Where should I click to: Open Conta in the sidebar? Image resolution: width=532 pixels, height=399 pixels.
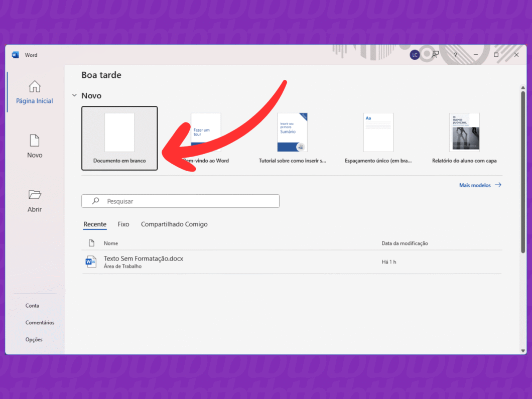[32, 306]
